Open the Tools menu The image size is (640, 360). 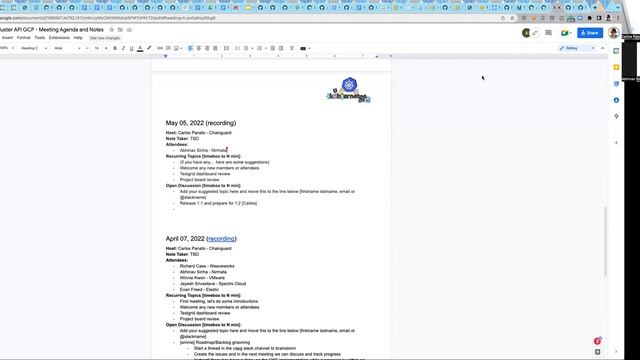coord(40,38)
